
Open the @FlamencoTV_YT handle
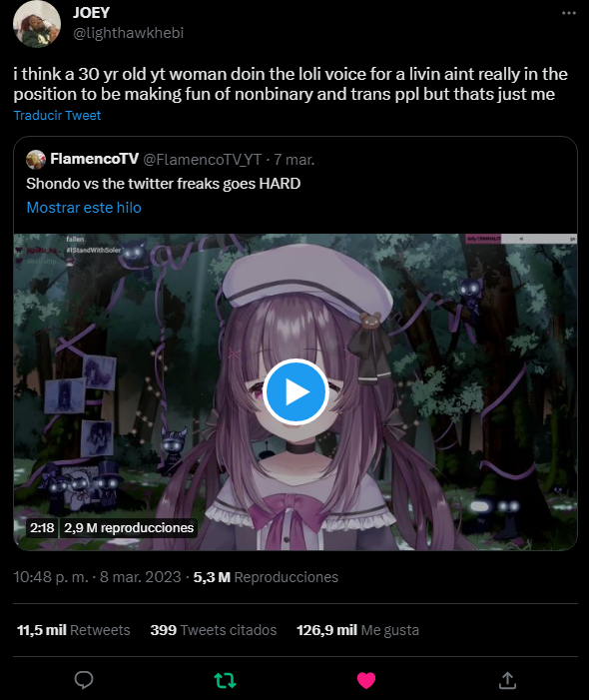tap(202, 160)
